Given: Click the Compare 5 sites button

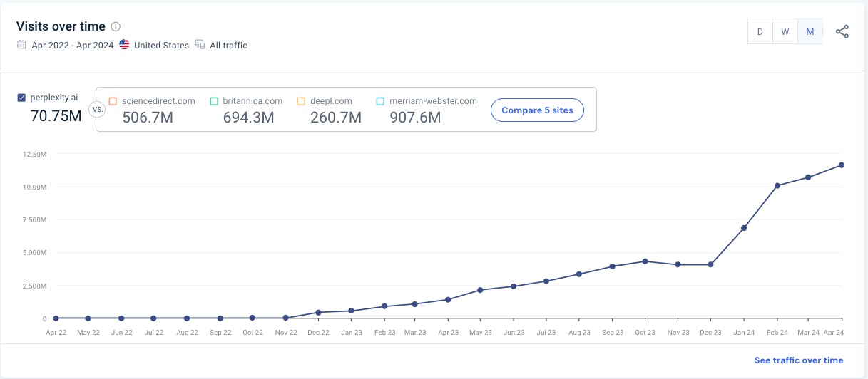Looking at the screenshot, I should [x=537, y=110].
